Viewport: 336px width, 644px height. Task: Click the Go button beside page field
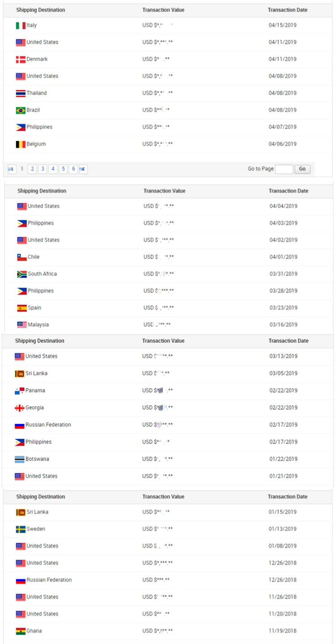(x=302, y=169)
